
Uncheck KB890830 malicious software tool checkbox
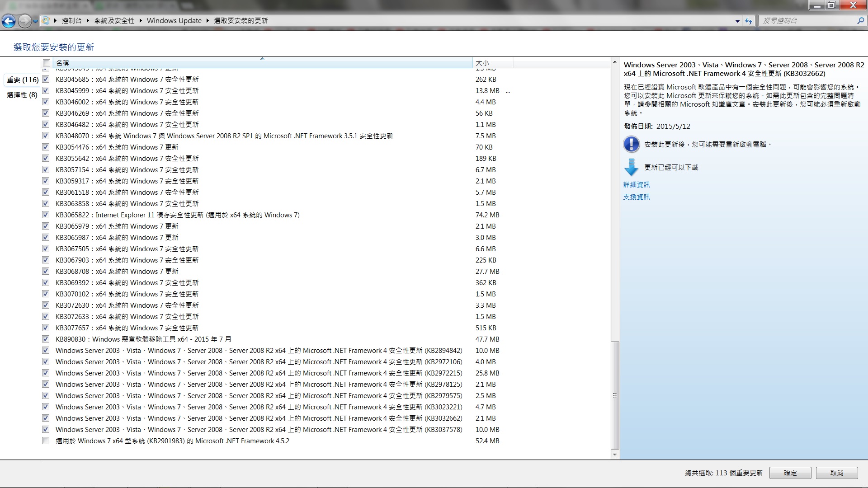pos(46,339)
